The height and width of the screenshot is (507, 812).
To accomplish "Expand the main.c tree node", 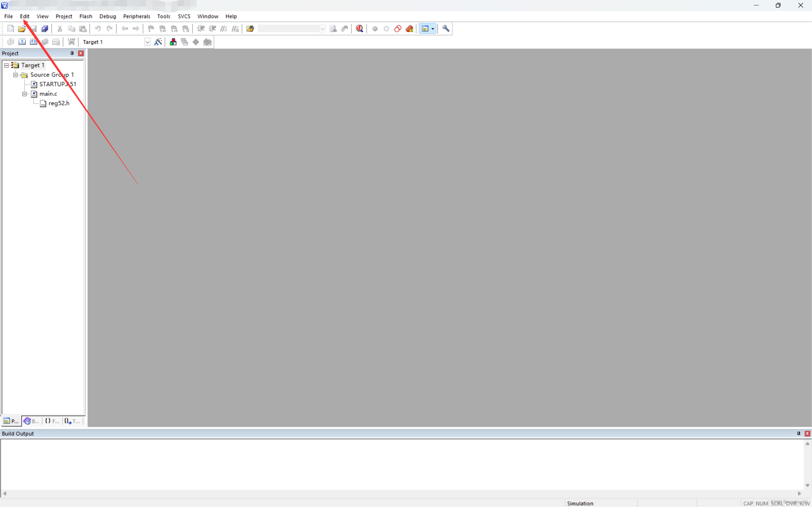I will point(23,93).
